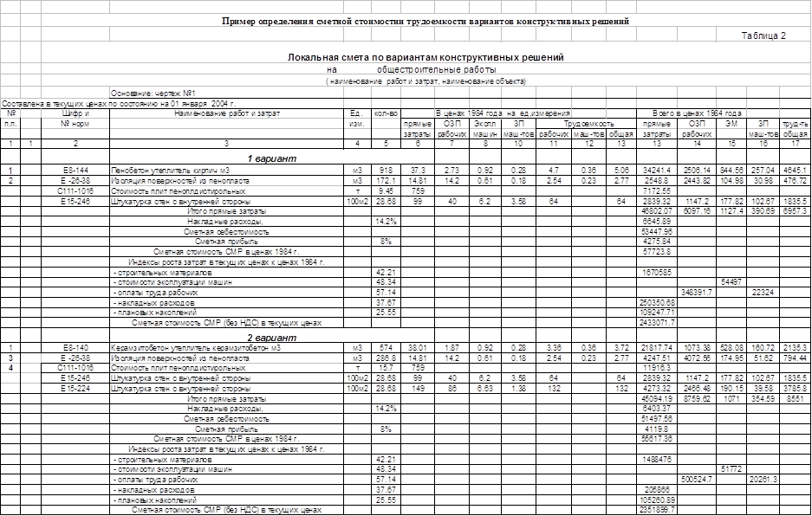Select the quantity cell with value 918
Screen dimensions: 812x516
386,171
